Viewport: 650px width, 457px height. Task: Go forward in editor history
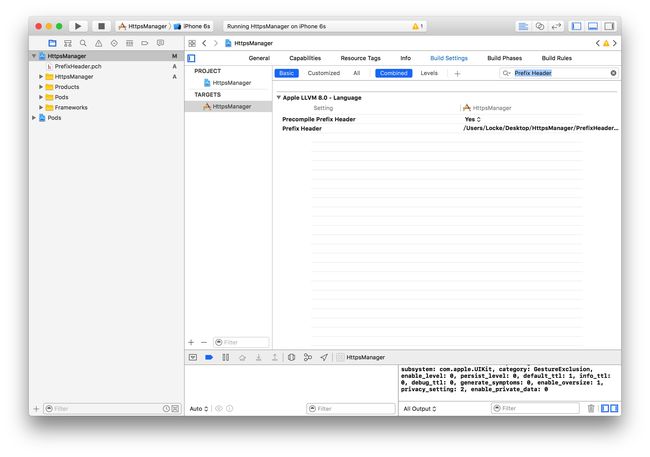click(216, 43)
